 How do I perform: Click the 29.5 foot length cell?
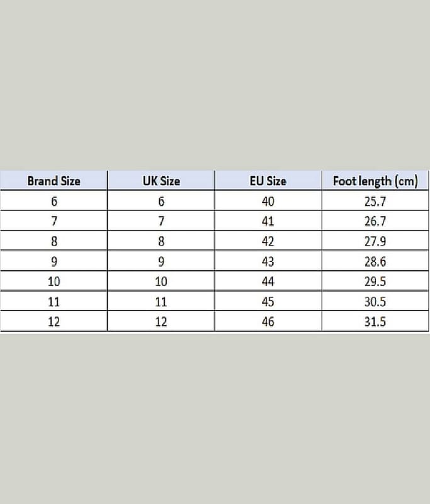click(375, 281)
